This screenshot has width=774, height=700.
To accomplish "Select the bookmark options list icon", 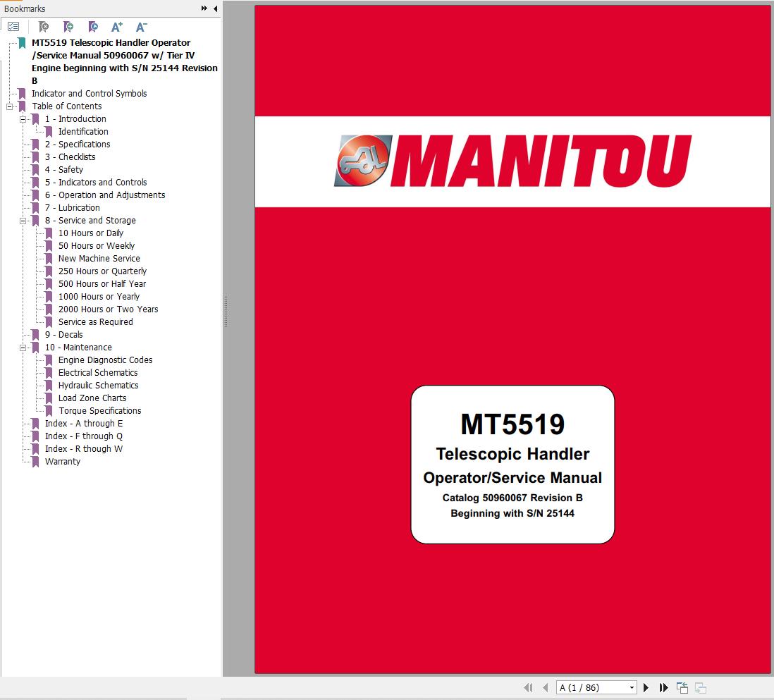I will (13, 26).
